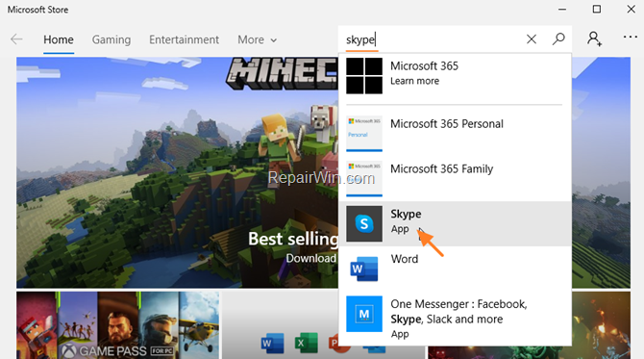
Task: Click the Word icon in the Office tile
Action: [272, 343]
